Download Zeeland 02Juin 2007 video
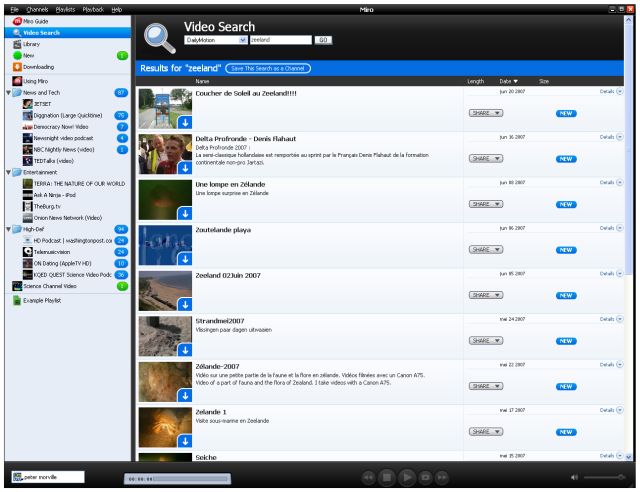 point(185,304)
